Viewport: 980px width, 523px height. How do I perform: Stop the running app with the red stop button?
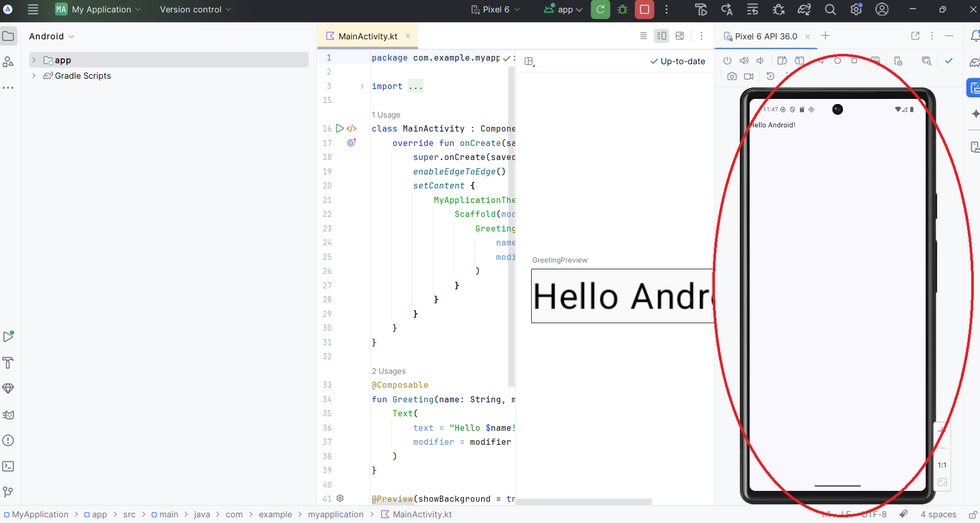(x=644, y=10)
